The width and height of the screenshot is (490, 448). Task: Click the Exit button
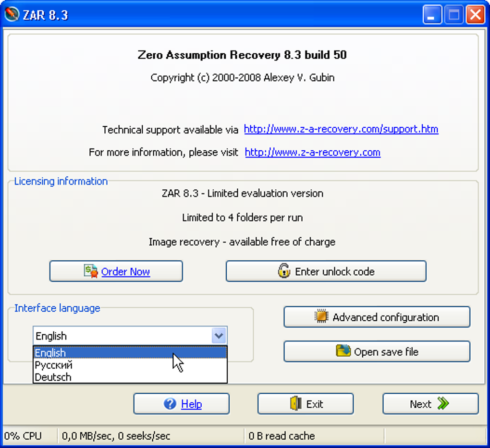click(306, 404)
